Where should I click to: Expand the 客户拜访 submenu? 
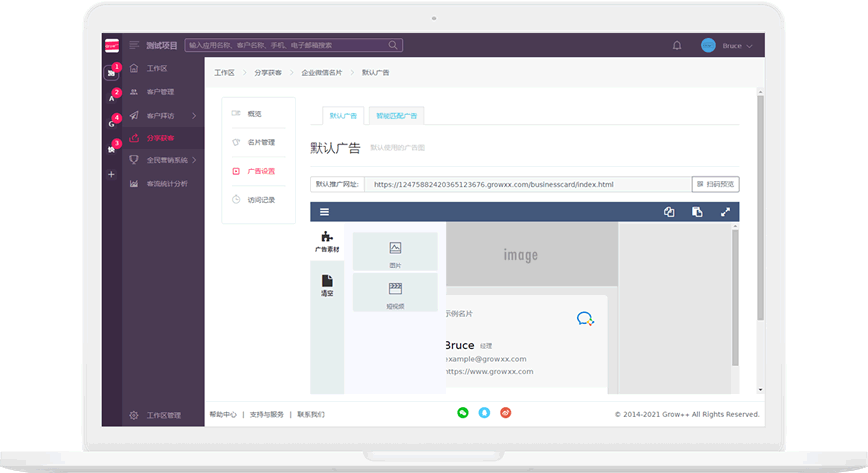coord(194,115)
